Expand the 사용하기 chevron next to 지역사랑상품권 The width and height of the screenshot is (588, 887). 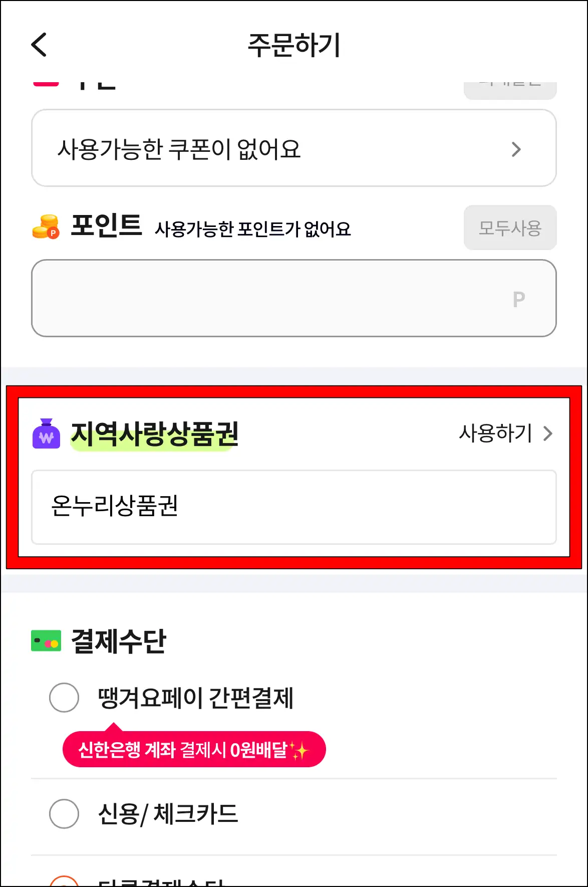549,433
